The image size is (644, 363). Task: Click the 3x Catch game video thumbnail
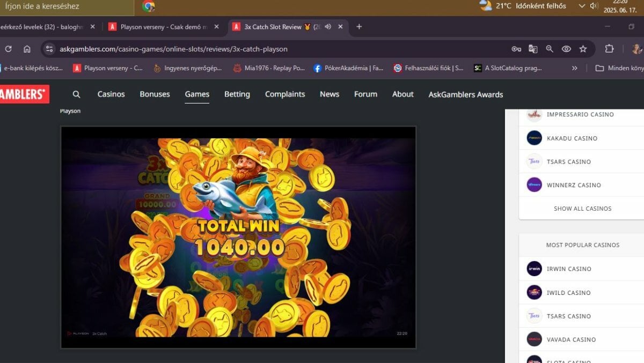(238, 238)
